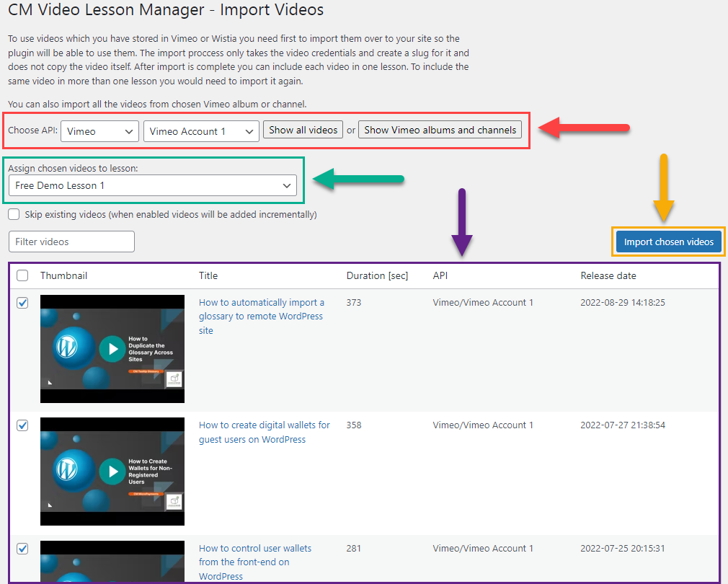Open 'How to create digital wallets' link

(x=265, y=432)
